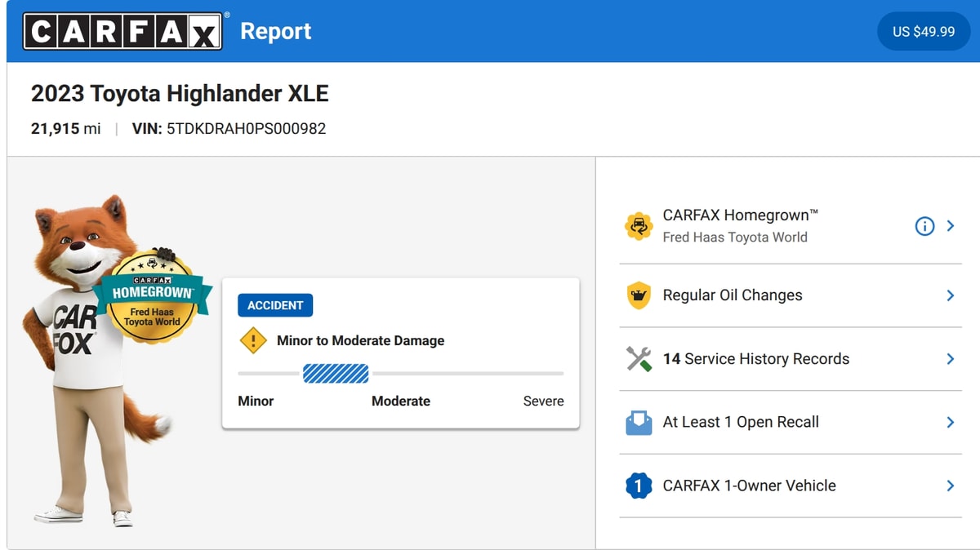The width and height of the screenshot is (980, 550).
Task: Expand the CARFAX Homegrown row chevron
Action: pos(951,226)
